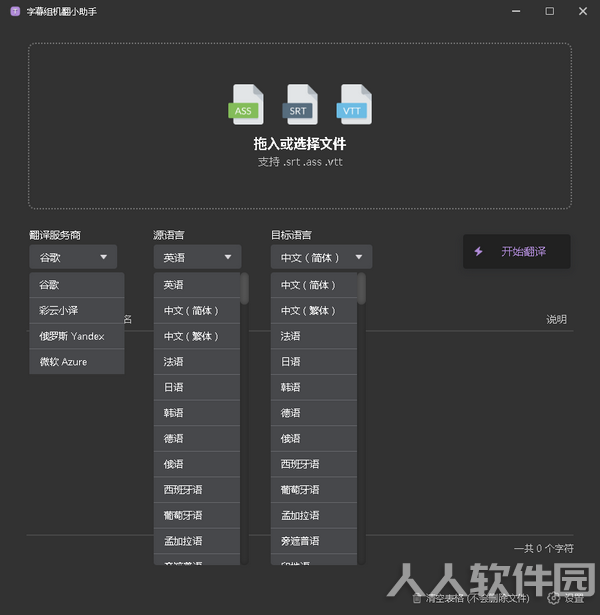Select 英语 in source language list

(197, 285)
